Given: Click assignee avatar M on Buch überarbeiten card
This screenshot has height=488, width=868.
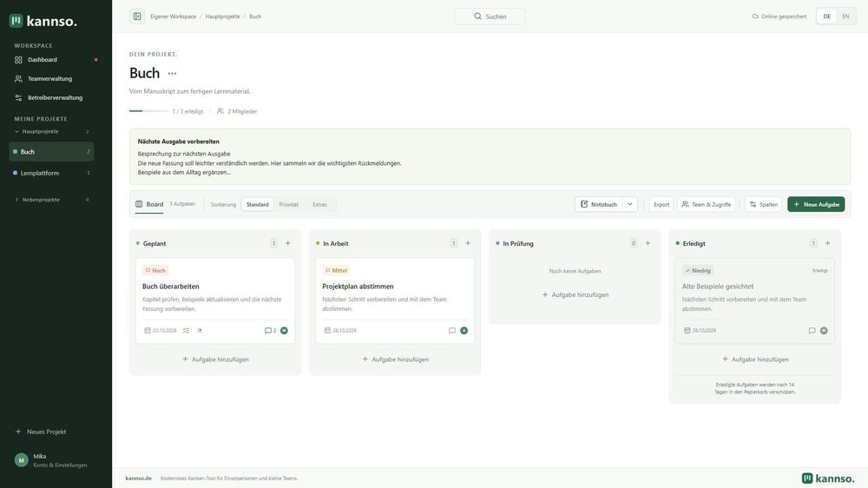Looking at the screenshot, I should (284, 331).
